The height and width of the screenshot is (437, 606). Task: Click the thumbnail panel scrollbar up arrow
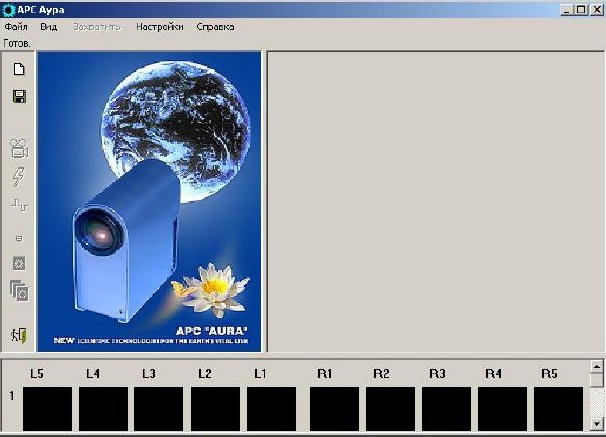597,367
